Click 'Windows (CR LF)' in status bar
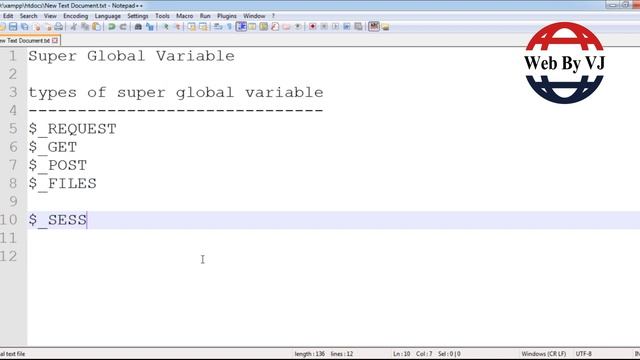 coord(544,354)
